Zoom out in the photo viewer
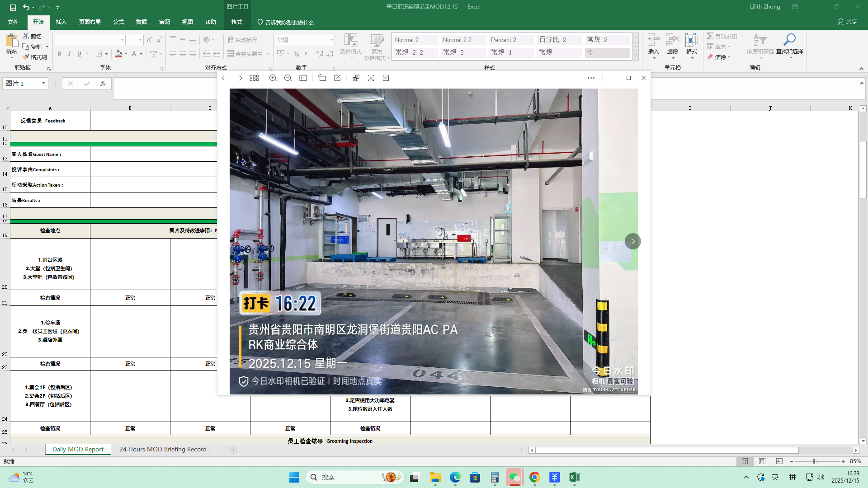The width and height of the screenshot is (868, 488). pos(288,78)
